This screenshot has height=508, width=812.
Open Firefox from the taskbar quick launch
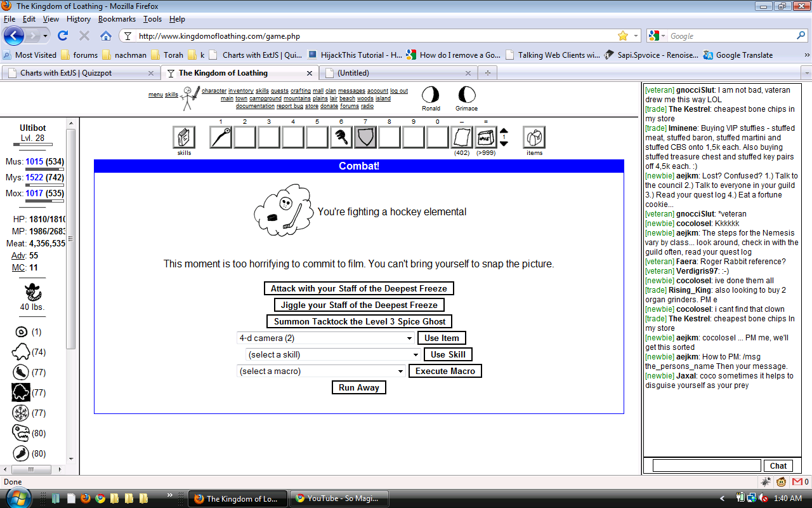pos(85,498)
